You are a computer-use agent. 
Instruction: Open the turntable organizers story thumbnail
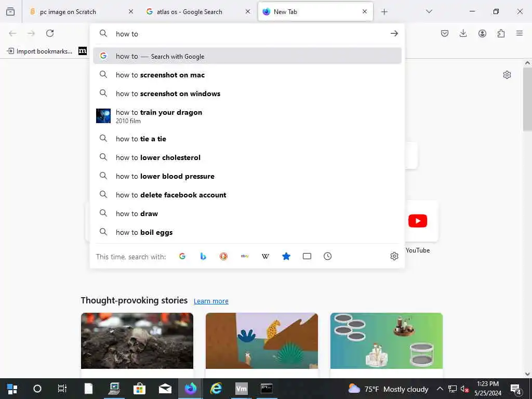coord(387,341)
